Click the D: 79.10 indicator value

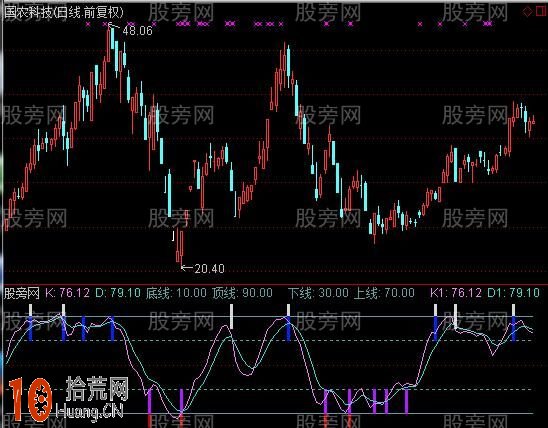118,293
